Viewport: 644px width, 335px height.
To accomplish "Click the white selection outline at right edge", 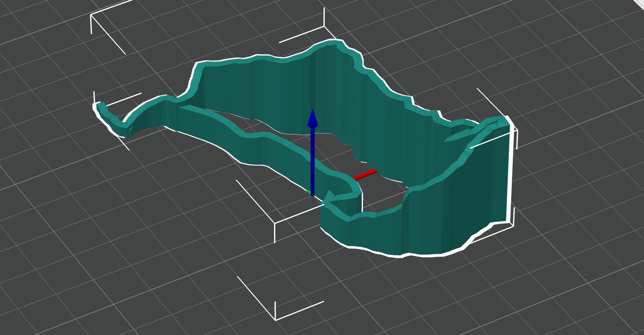I will 510,172.
